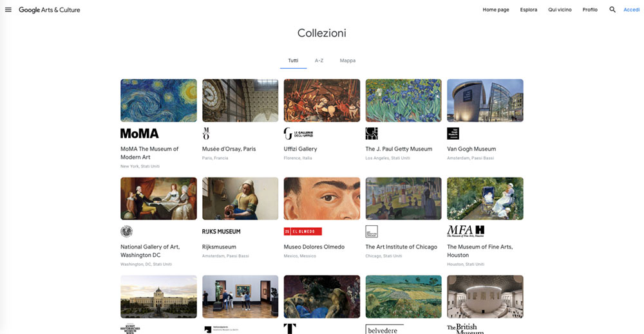Click the Florence, Italia location text
Screen dimensions: 644x334
pyautogui.click(x=298, y=158)
